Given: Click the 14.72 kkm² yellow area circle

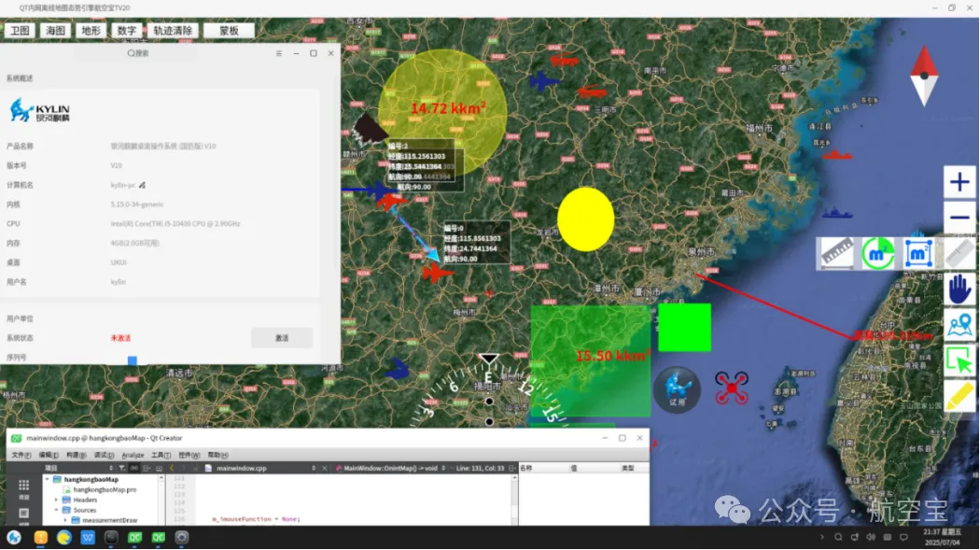Looking at the screenshot, I should [442, 112].
